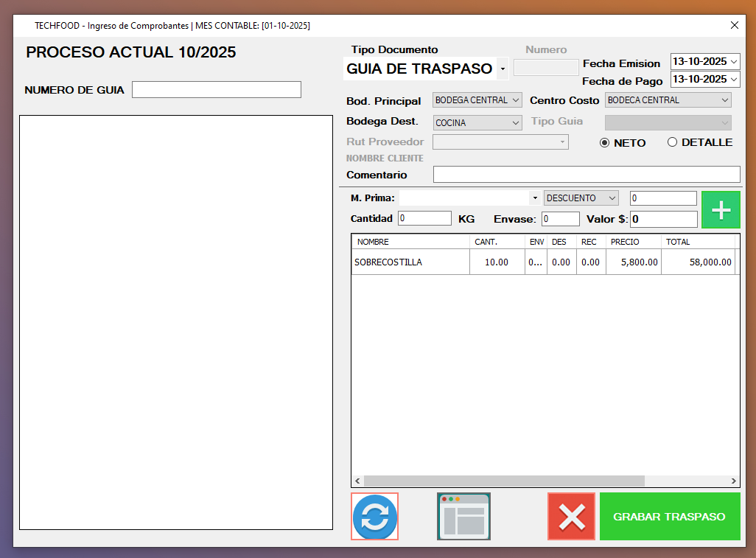The image size is (756, 558).
Task: Open the Fecha Emision date picker
Action: (733, 61)
